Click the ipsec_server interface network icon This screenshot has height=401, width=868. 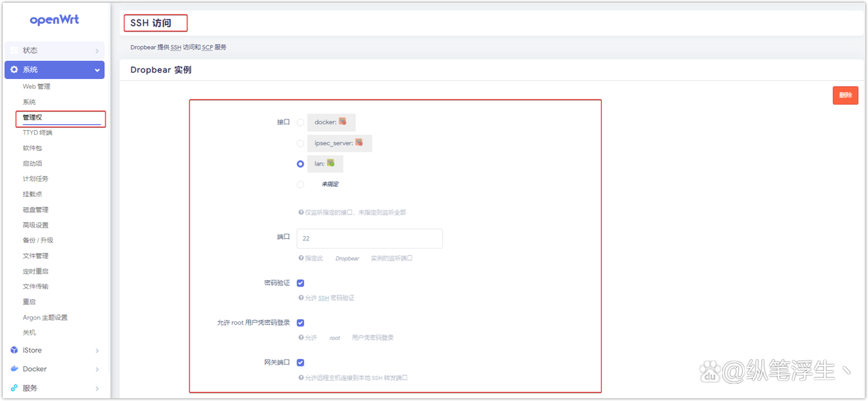[359, 143]
